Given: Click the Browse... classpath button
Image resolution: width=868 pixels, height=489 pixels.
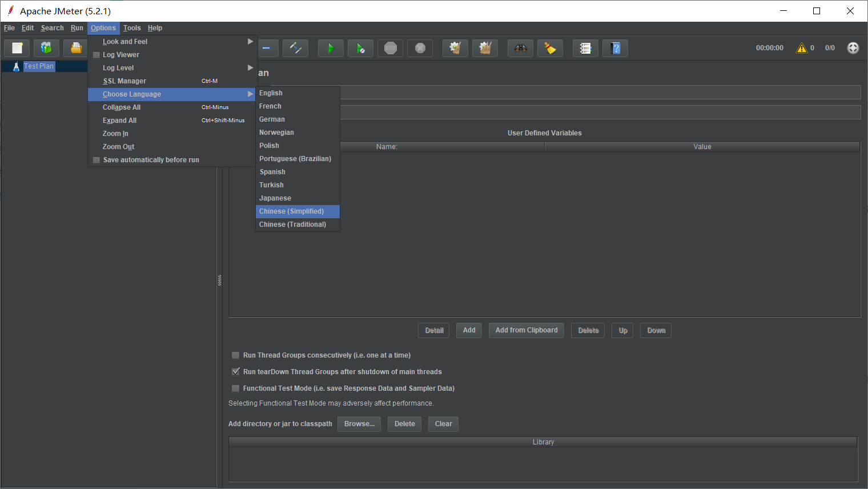Looking at the screenshot, I should coord(359,424).
